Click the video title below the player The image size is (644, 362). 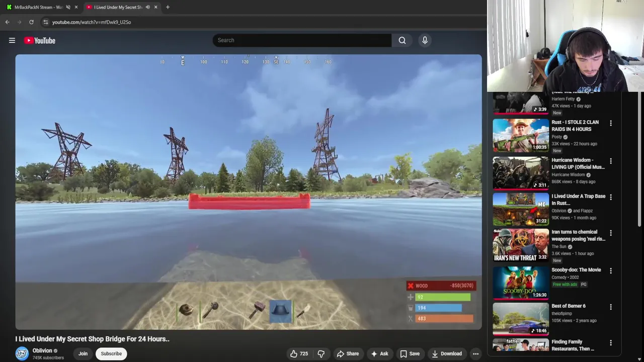pos(92,339)
